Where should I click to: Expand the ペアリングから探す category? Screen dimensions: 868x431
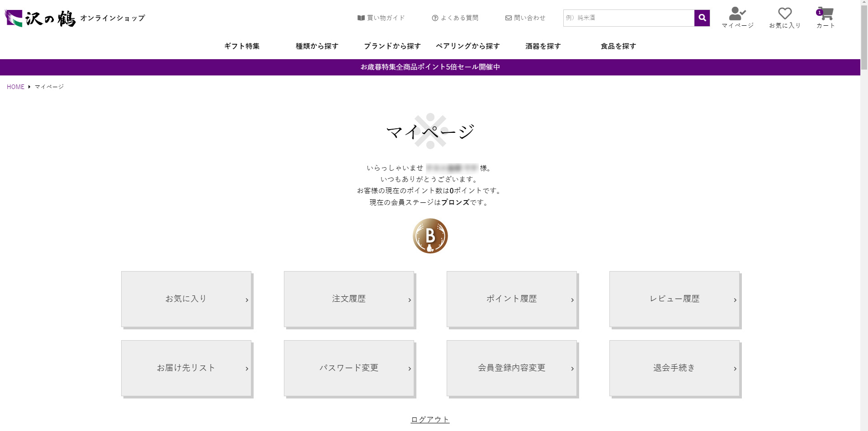[x=467, y=46]
